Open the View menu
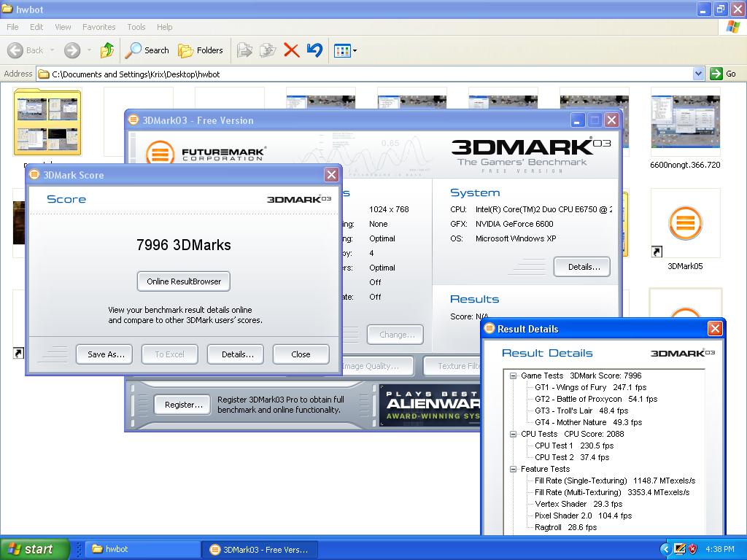The width and height of the screenshot is (747, 560). [63, 27]
